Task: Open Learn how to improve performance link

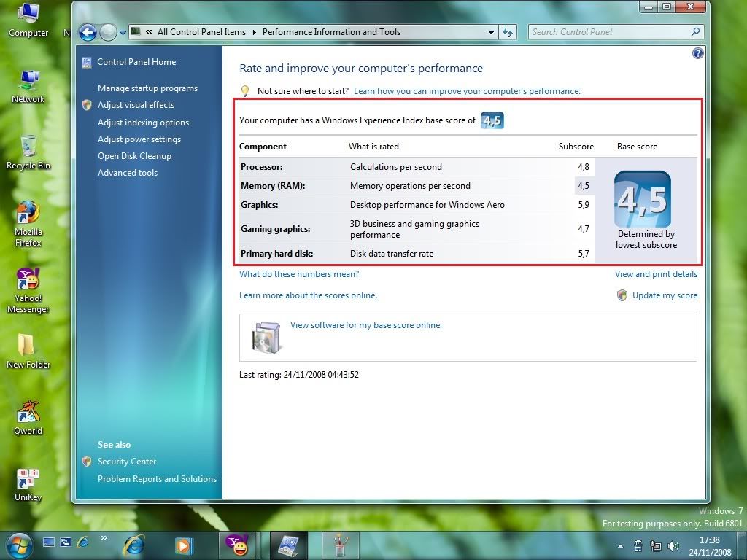Action: click(x=467, y=91)
